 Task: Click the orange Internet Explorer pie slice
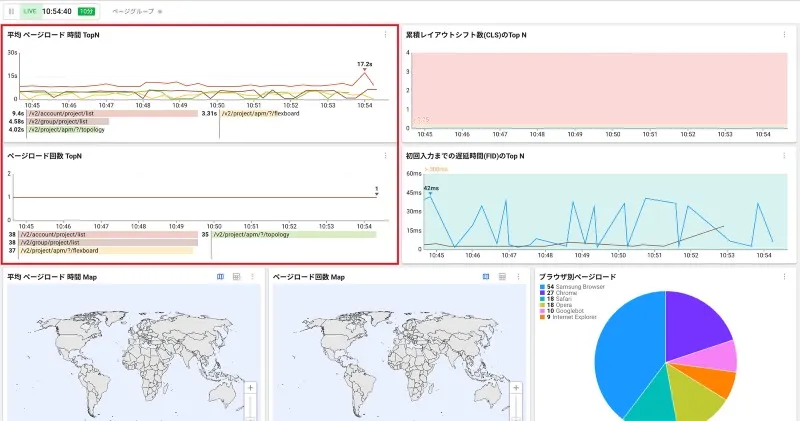click(712, 379)
